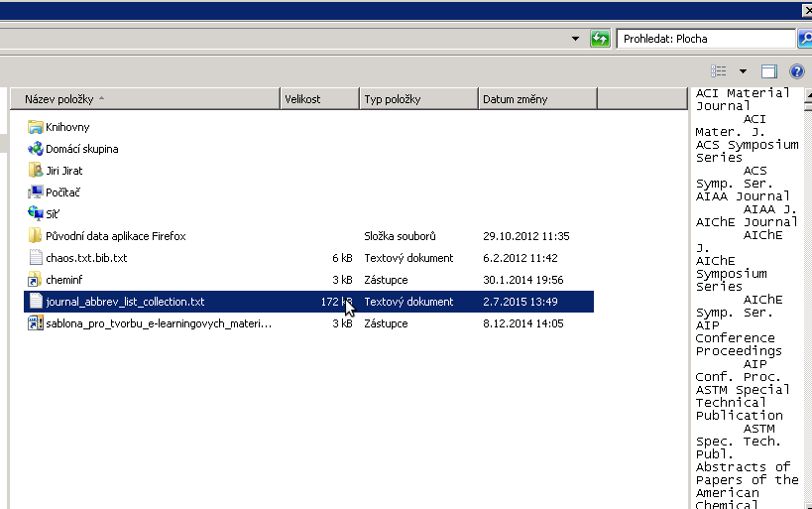Screen dimensions: 812x509
Task: Sort by the Název položky column header
Action: tap(145, 99)
